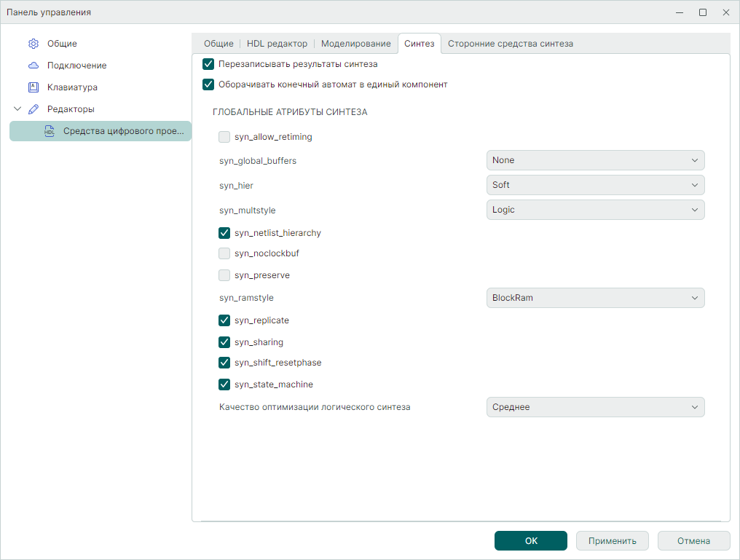This screenshot has height=560, width=740.
Task: Uncheck syn_netlist_hierarchy option
Action: tap(224, 233)
